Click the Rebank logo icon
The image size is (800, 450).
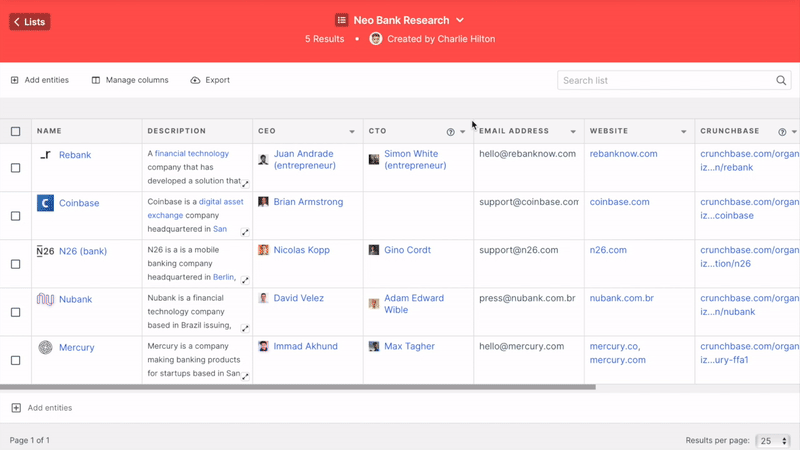45,155
